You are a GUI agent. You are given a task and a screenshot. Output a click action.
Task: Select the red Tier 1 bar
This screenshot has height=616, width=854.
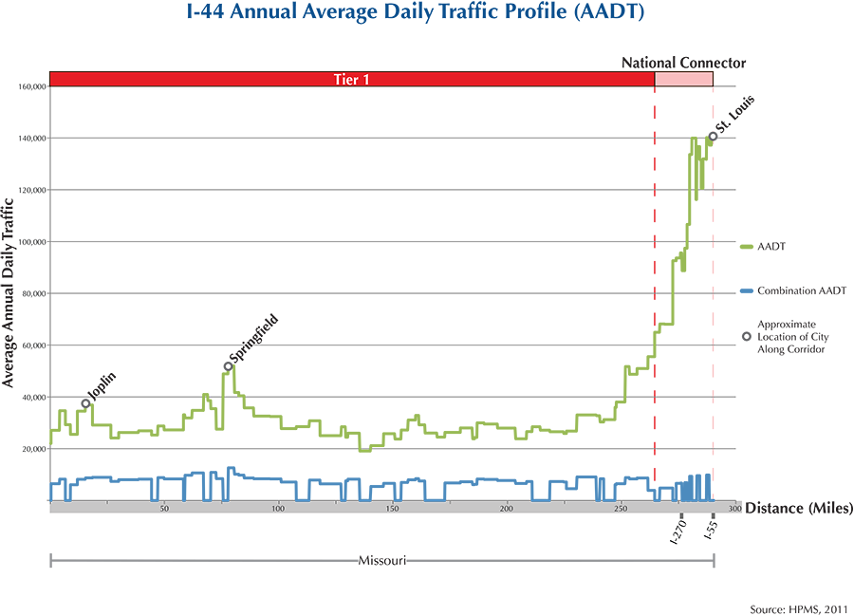point(351,79)
